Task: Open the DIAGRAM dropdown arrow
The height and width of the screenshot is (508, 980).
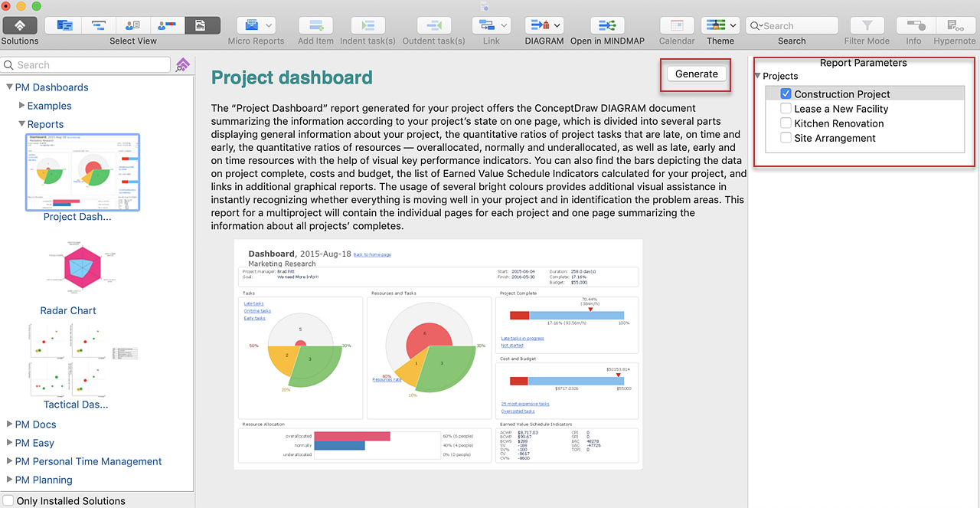Action: (557, 25)
